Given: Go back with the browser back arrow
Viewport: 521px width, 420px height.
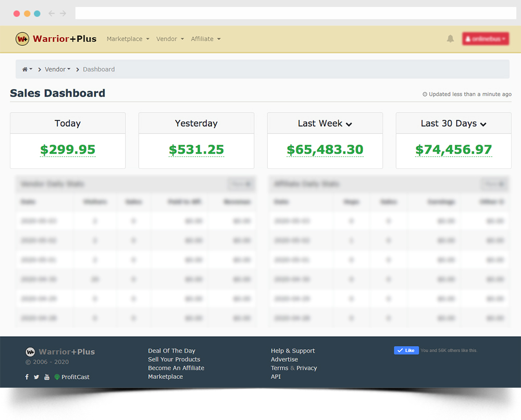Looking at the screenshot, I should (x=52, y=14).
